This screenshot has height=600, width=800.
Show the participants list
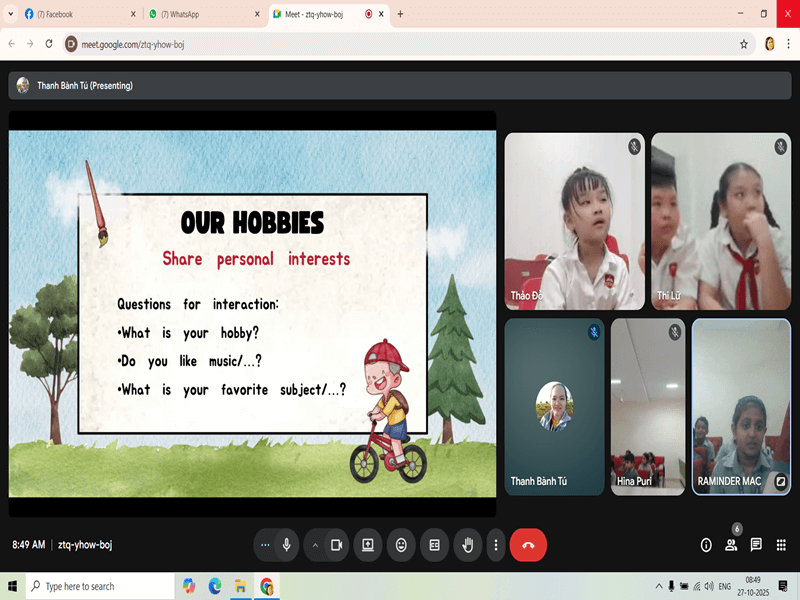tap(731, 545)
